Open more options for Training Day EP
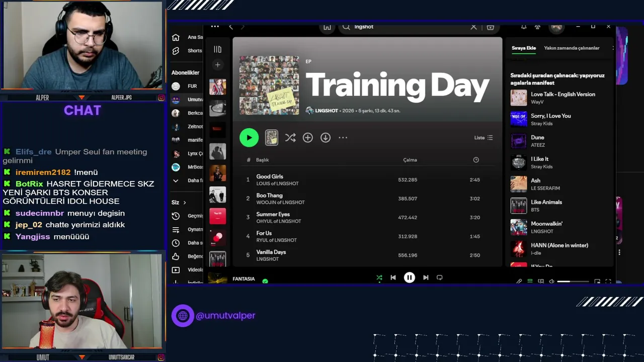Image resolution: width=644 pixels, height=362 pixels. coord(343,138)
